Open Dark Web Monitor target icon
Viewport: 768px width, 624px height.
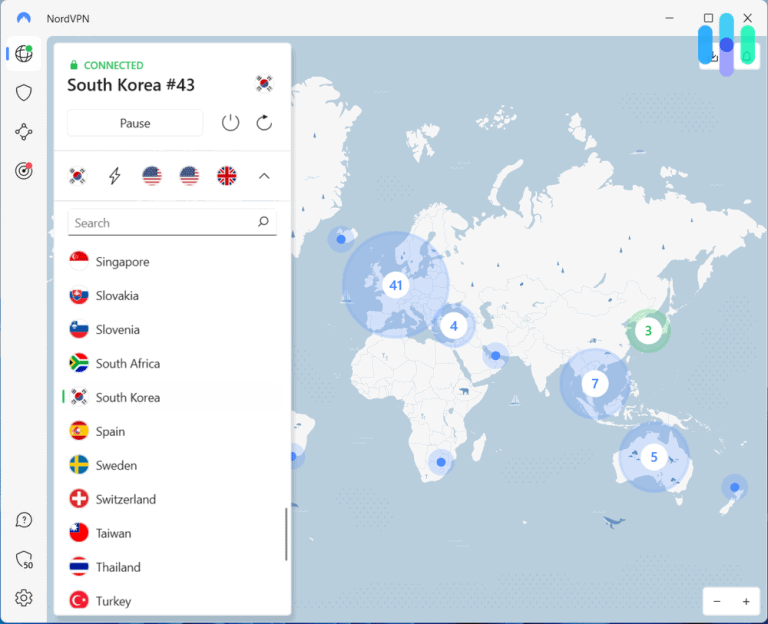click(x=24, y=170)
